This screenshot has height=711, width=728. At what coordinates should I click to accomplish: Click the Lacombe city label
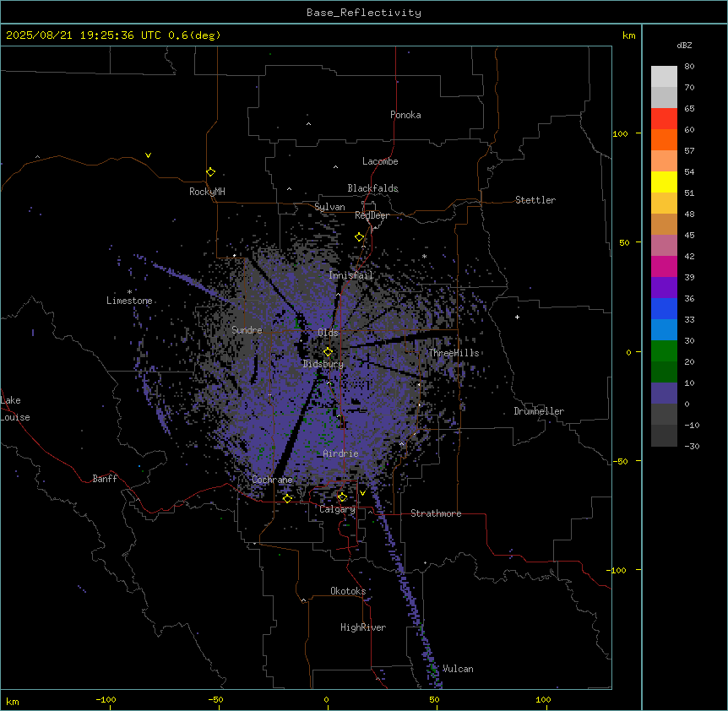point(380,161)
